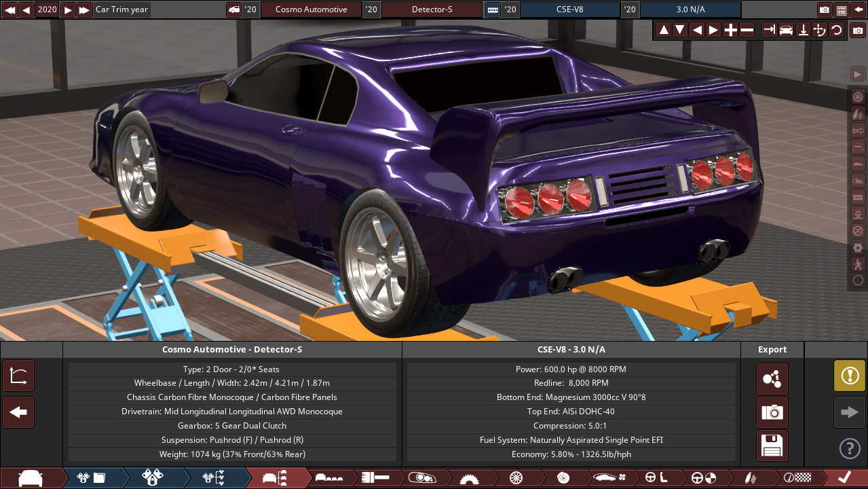Toggle suspension spring icon in side strip

(x=858, y=113)
